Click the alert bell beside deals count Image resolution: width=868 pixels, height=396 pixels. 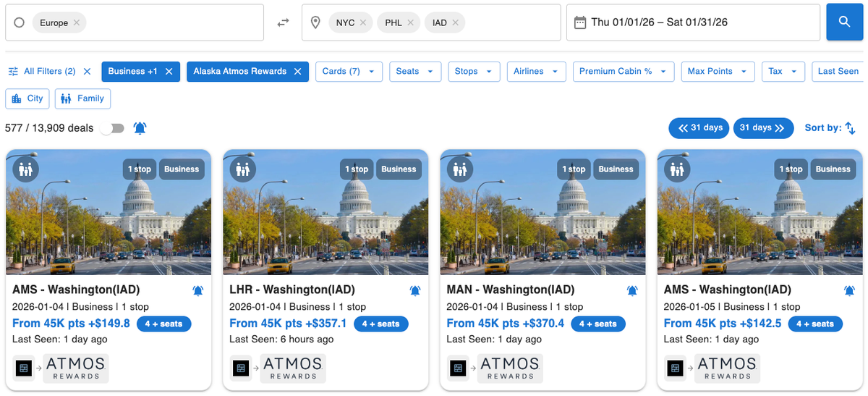[140, 128]
